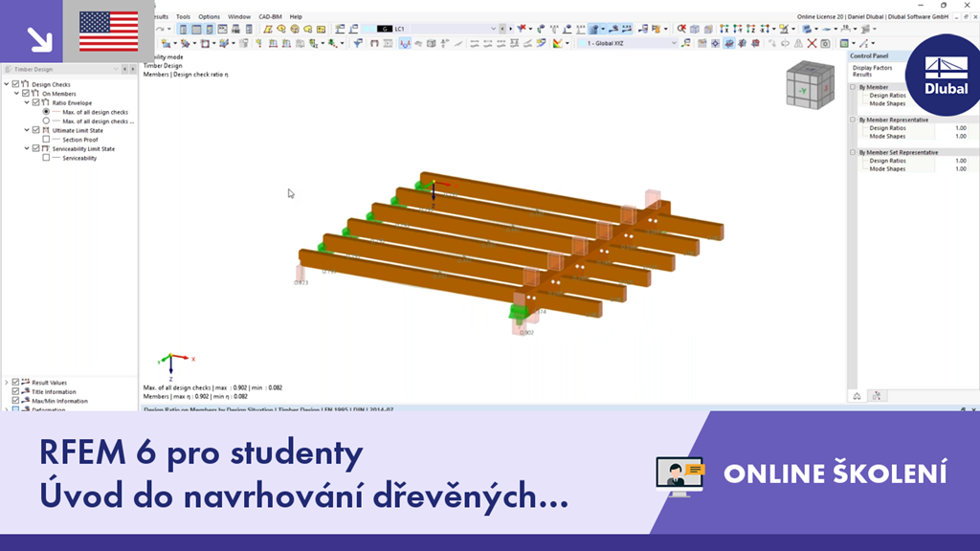Open the 1 - Global XYZ coordinate dropdown

coord(673,43)
